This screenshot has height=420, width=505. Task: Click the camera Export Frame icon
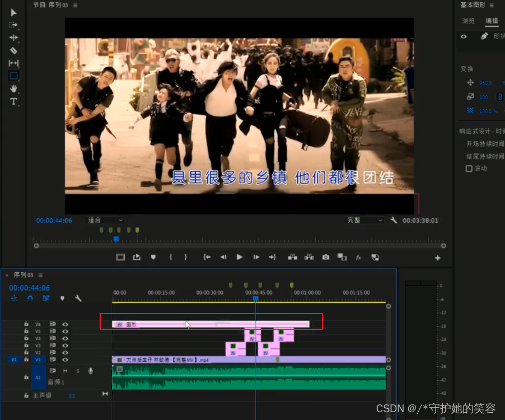[x=326, y=257]
